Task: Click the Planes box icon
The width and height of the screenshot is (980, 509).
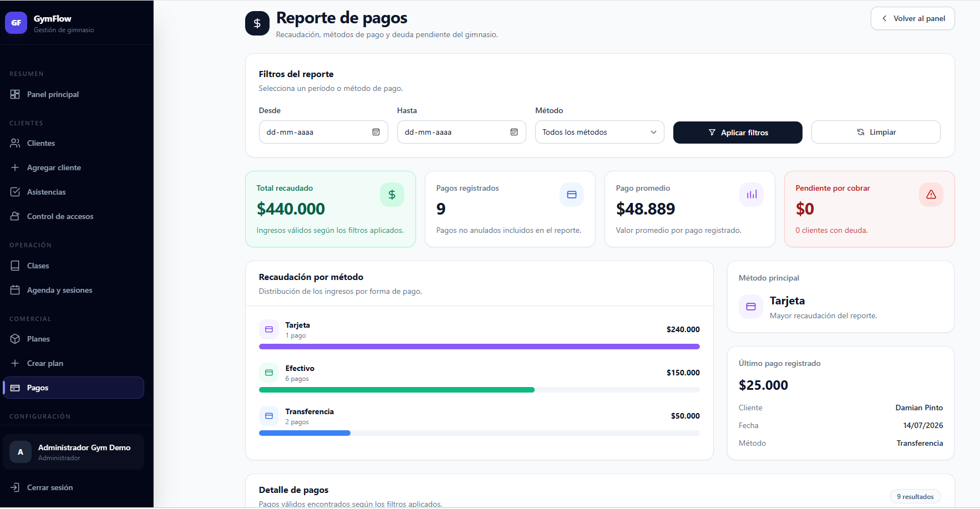Action: click(15, 339)
